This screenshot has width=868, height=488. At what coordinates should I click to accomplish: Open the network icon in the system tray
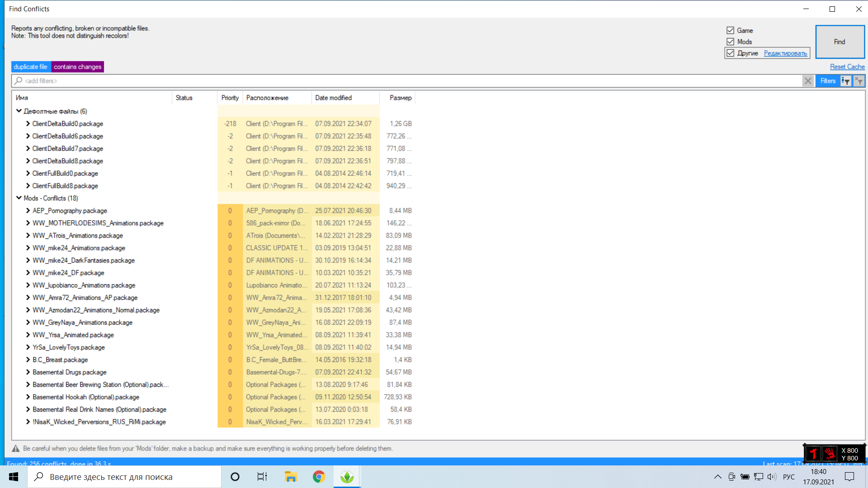[x=759, y=477]
